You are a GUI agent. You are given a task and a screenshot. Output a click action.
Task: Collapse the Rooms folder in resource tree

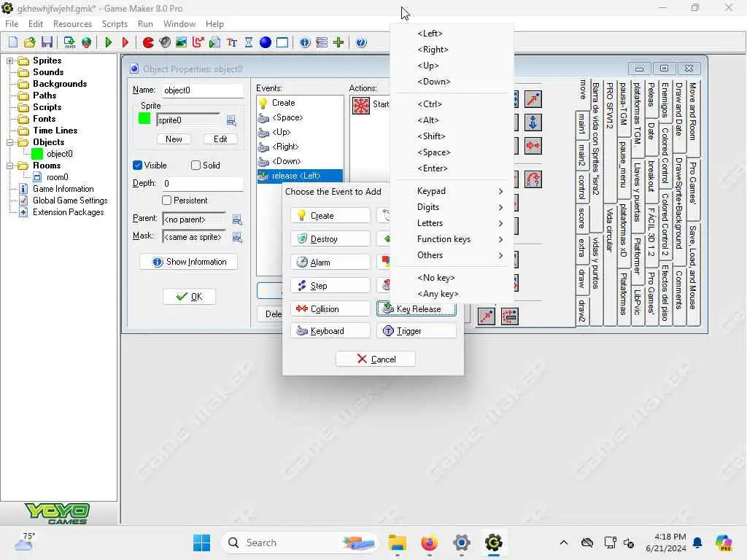coord(9,166)
